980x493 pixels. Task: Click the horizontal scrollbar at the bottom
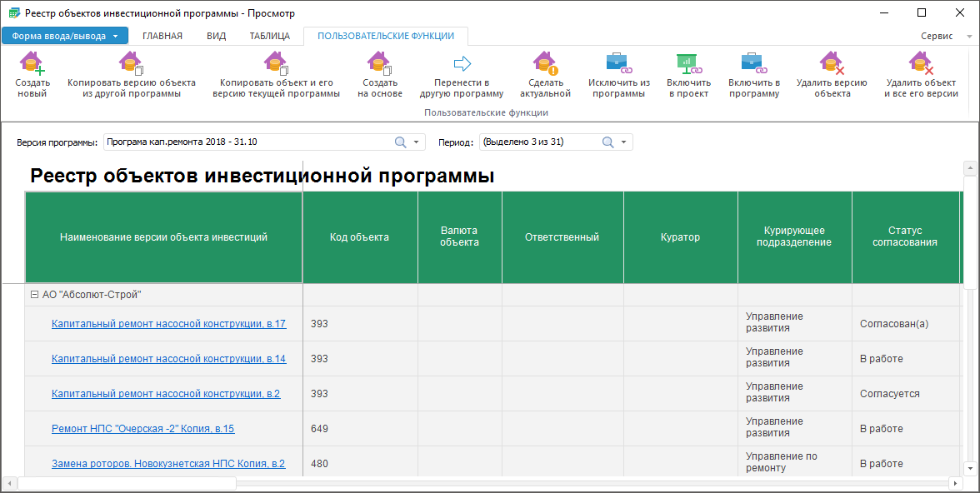tap(483, 483)
